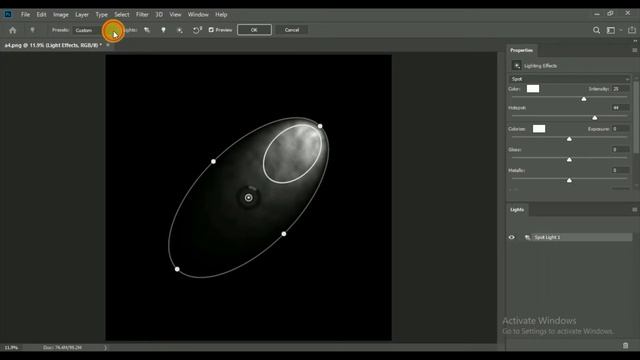Viewport: 640px width, 360px height.
Task: Click the Metallic value field
Action: [620, 170]
